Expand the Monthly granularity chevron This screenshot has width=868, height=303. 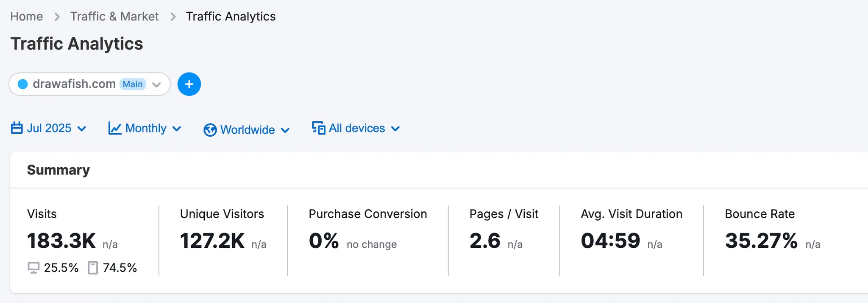point(177,129)
